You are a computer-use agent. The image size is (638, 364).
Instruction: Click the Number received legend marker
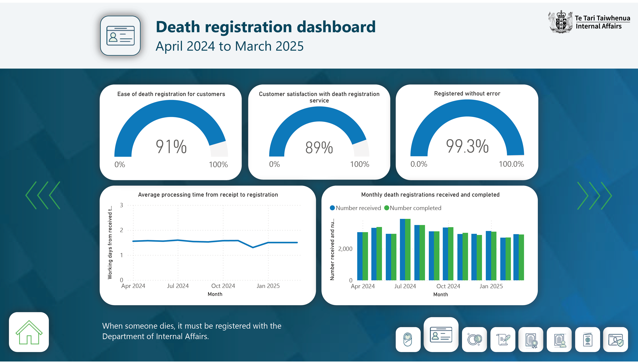coord(332,208)
